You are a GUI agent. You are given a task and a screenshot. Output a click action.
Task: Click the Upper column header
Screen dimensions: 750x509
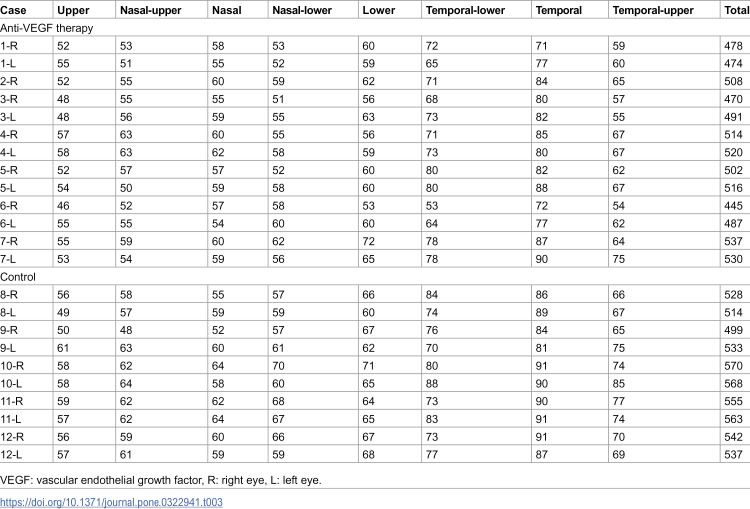coord(73,11)
